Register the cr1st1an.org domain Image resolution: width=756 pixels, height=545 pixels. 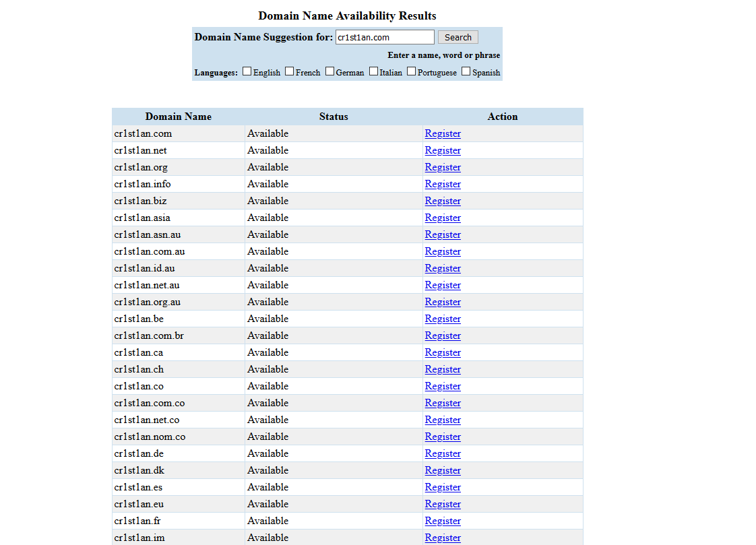(443, 167)
